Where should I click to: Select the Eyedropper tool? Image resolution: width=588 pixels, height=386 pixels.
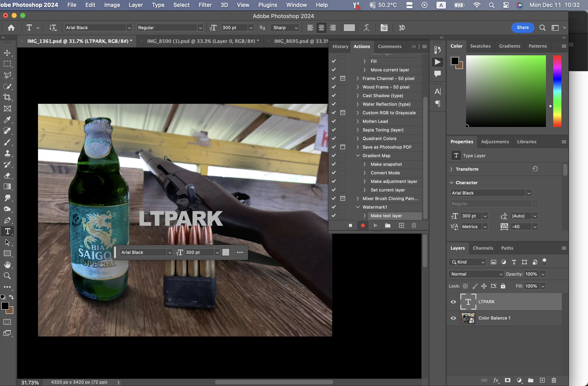7,120
